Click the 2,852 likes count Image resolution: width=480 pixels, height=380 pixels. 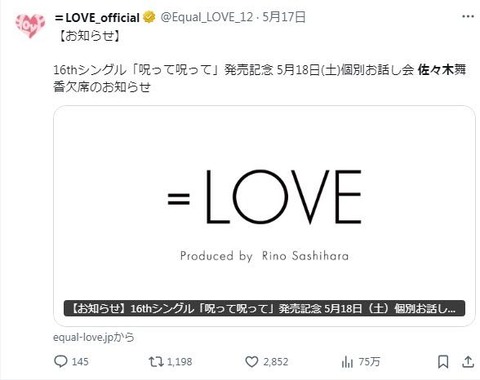tap(276, 362)
